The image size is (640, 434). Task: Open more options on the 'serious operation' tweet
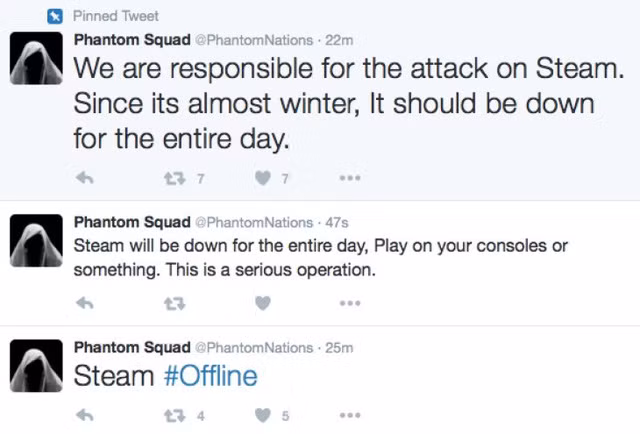pyautogui.click(x=349, y=304)
